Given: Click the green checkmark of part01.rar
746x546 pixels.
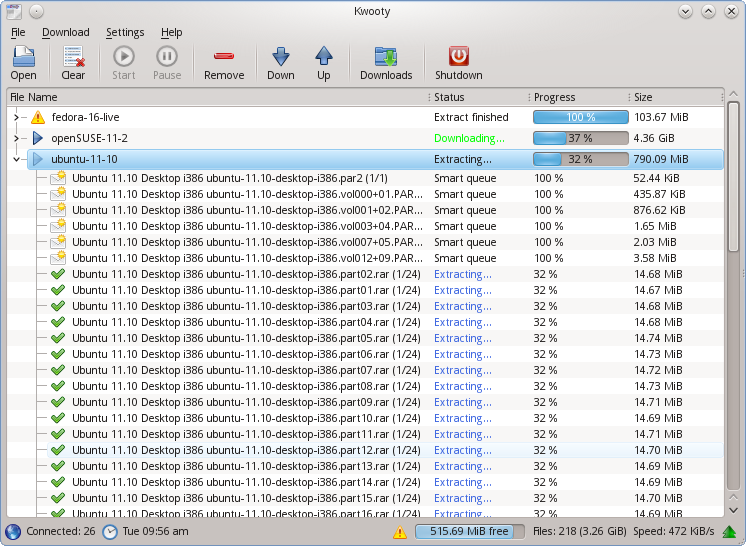Looking at the screenshot, I should click(58, 290).
